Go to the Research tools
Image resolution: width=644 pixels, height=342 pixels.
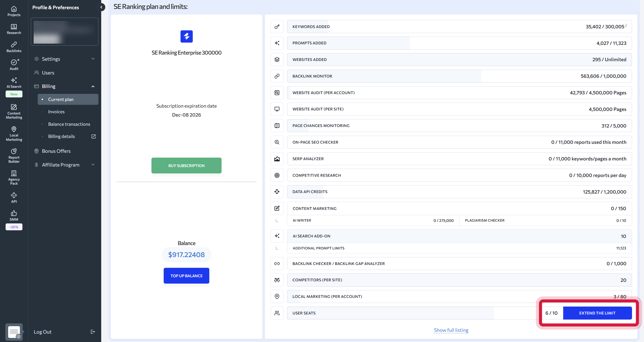14,29
